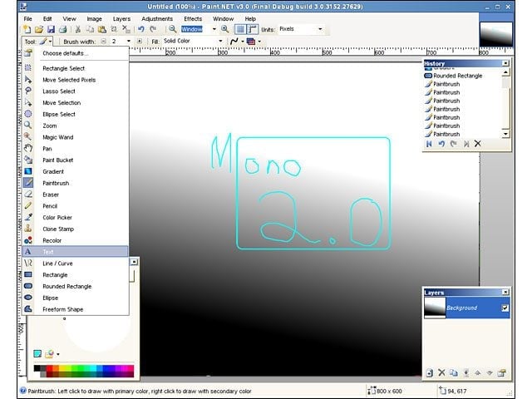The width and height of the screenshot is (532, 399).
Task: Open the Image menu
Action: coord(94,18)
